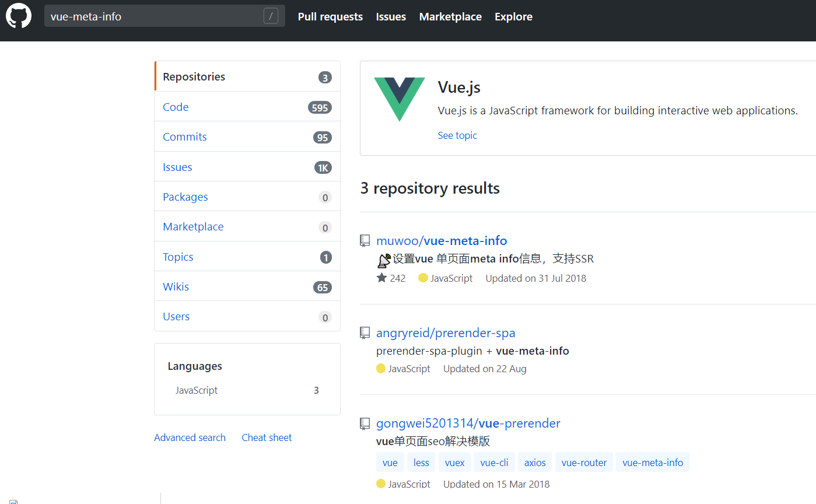Click the yellow JavaScript dot for vue-prerender
The width and height of the screenshot is (816, 504).
pos(381,484)
